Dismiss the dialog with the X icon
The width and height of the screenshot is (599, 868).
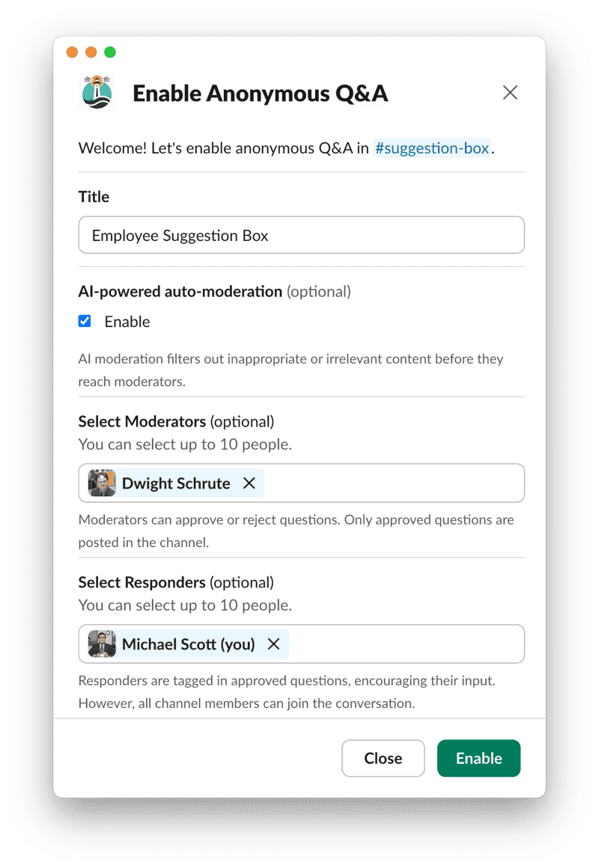point(510,92)
